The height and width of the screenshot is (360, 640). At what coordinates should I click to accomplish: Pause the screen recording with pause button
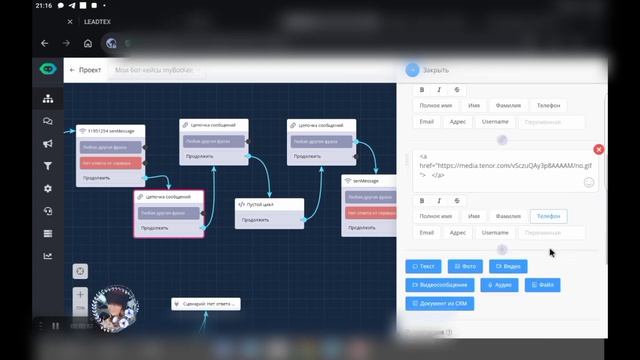pos(56,326)
